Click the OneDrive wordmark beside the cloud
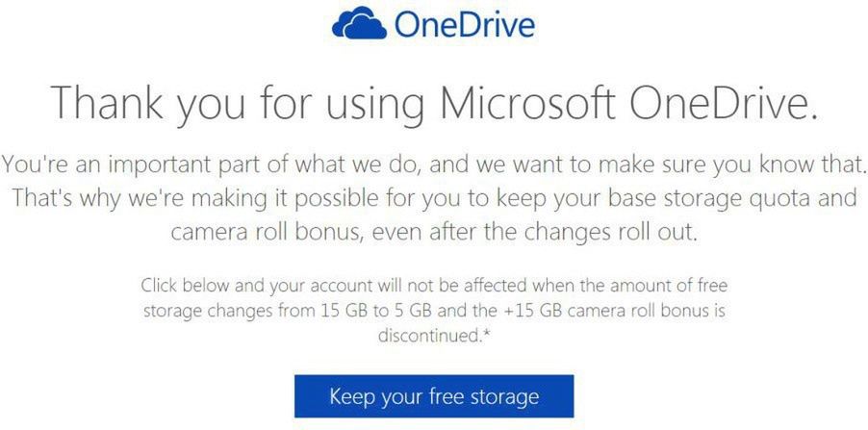This screenshot has width=868, height=430. pyautogui.click(x=465, y=25)
